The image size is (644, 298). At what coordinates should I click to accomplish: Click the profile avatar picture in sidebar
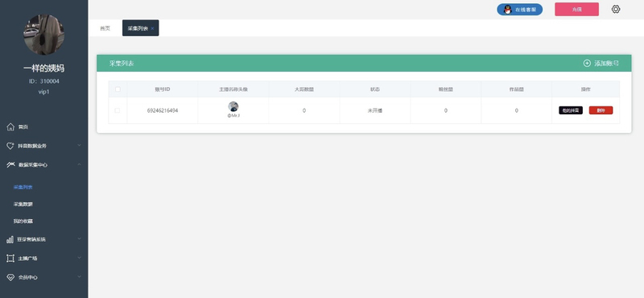tap(43, 35)
